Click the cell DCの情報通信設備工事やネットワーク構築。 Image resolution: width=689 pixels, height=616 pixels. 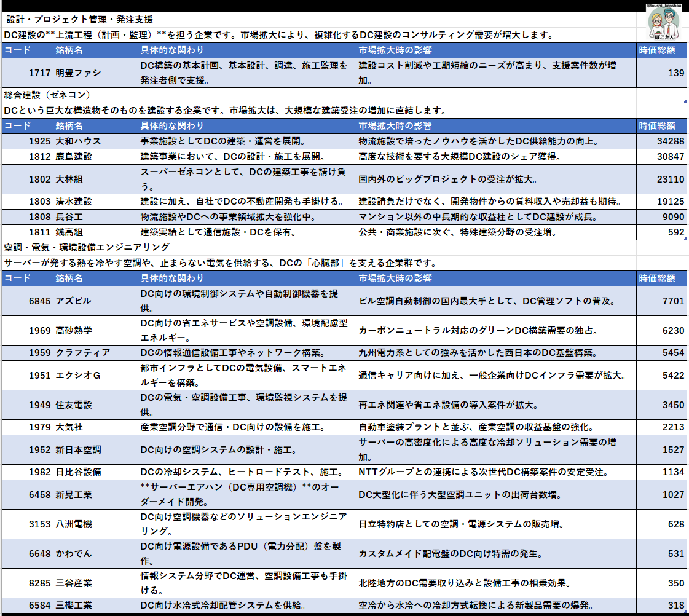coord(247,353)
